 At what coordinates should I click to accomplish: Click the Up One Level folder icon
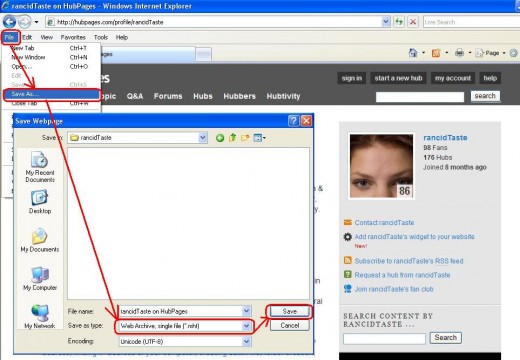coord(233,137)
